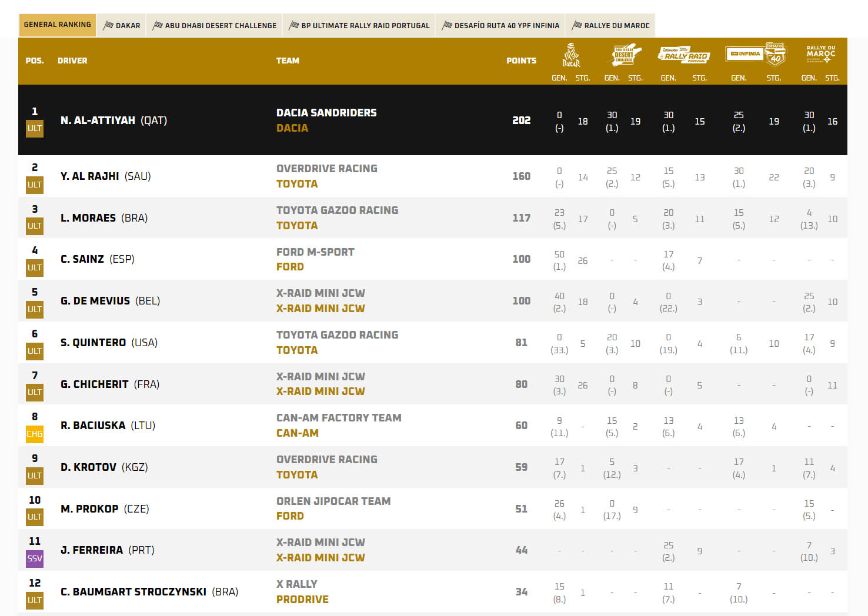Open driver N. Al-Attiyah (QAT)
Screen dimensions: 868x616
click(113, 120)
